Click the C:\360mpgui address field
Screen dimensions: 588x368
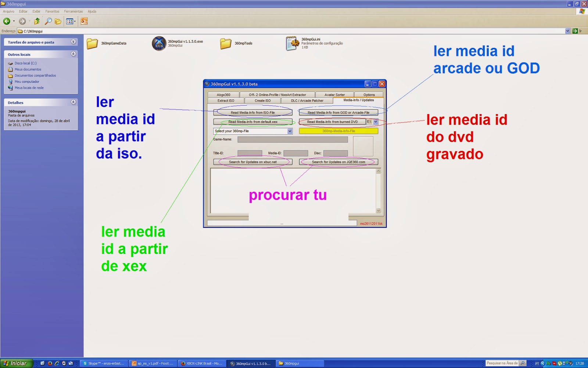291,31
